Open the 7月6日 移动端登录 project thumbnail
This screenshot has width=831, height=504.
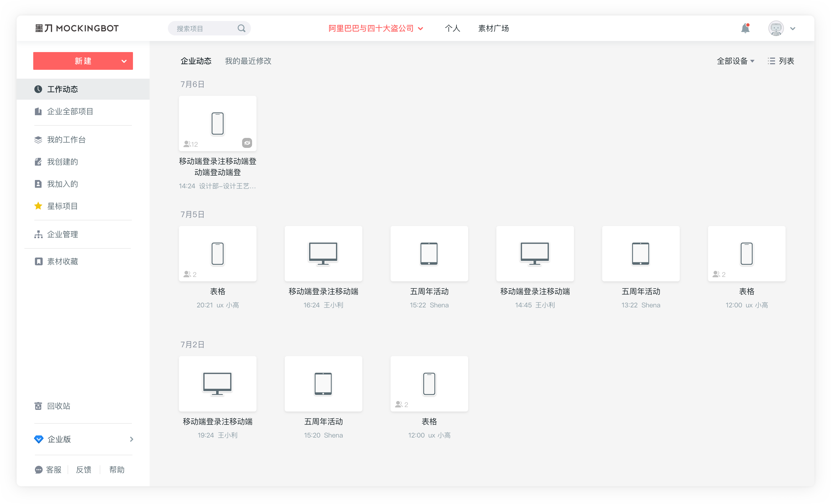coord(217,124)
